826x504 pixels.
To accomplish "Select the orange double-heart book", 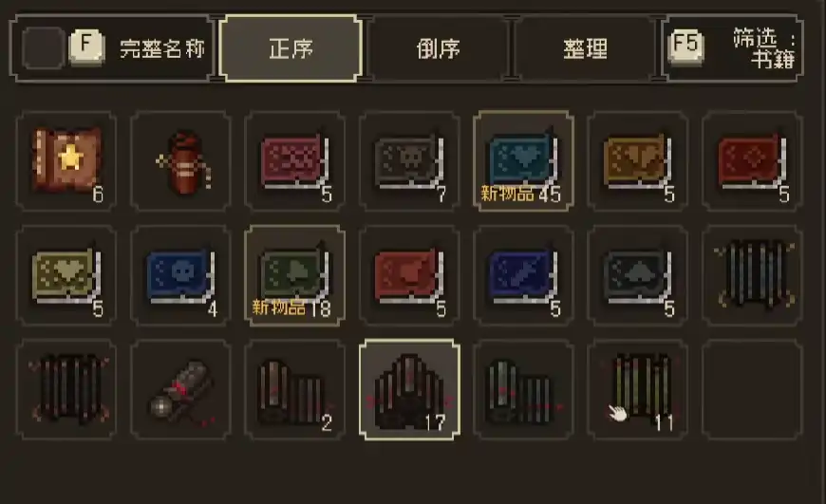I will (x=638, y=161).
